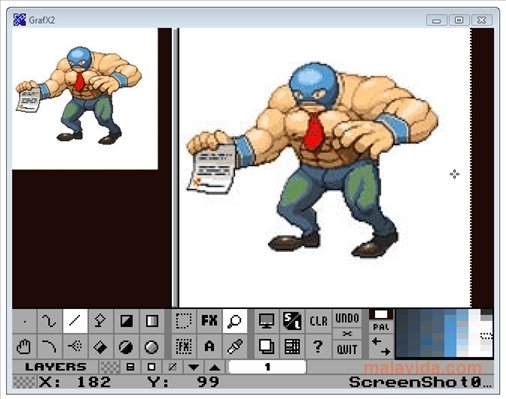Open the spare page copy tool

(267, 347)
